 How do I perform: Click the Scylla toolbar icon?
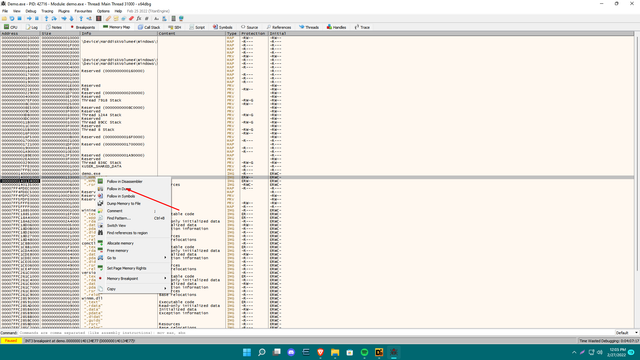(98, 18)
